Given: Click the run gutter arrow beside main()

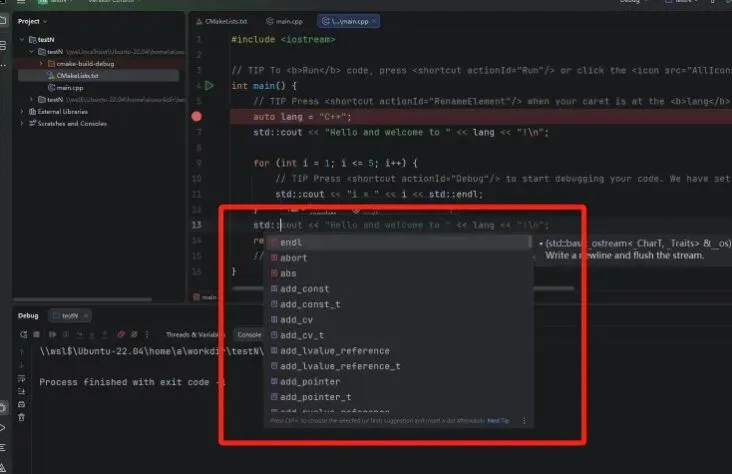Looking at the screenshot, I should 210,85.
